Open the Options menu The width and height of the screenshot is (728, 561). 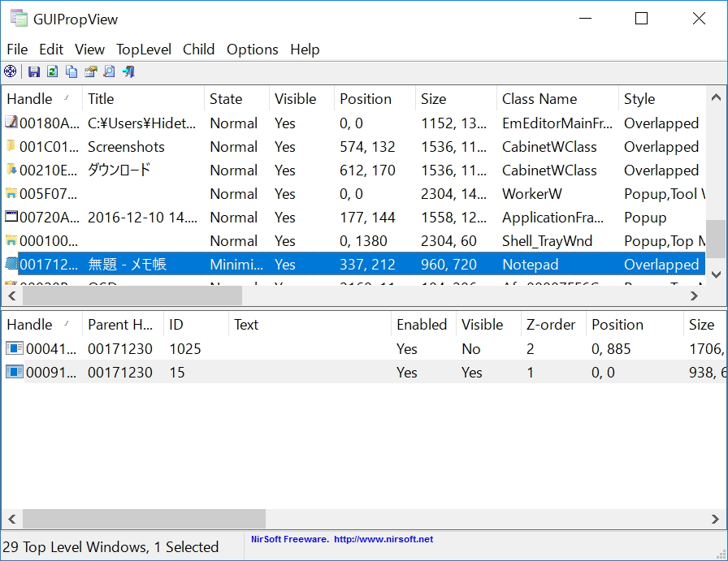[252, 50]
